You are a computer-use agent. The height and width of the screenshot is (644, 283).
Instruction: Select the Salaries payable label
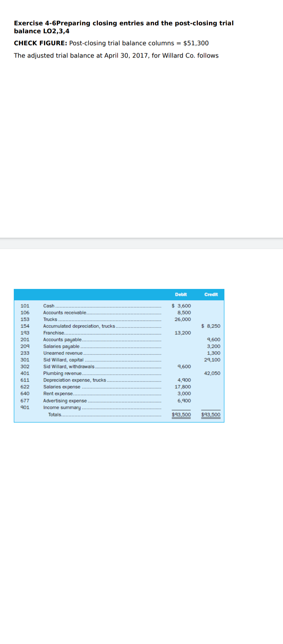[61, 346]
